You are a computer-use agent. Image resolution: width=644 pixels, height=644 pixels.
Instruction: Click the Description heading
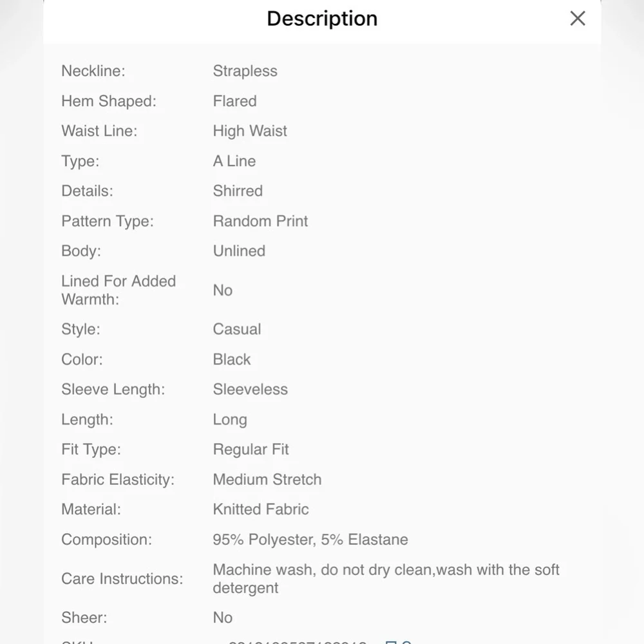(x=322, y=19)
